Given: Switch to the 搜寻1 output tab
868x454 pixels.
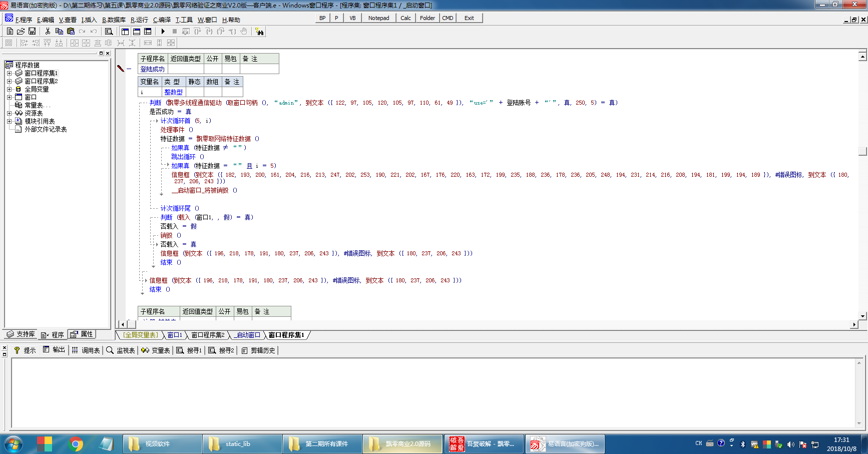Looking at the screenshot, I should [189, 350].
